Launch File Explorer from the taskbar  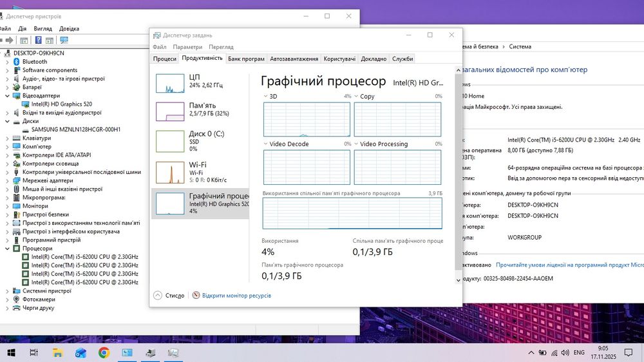[x=57, y=352]
